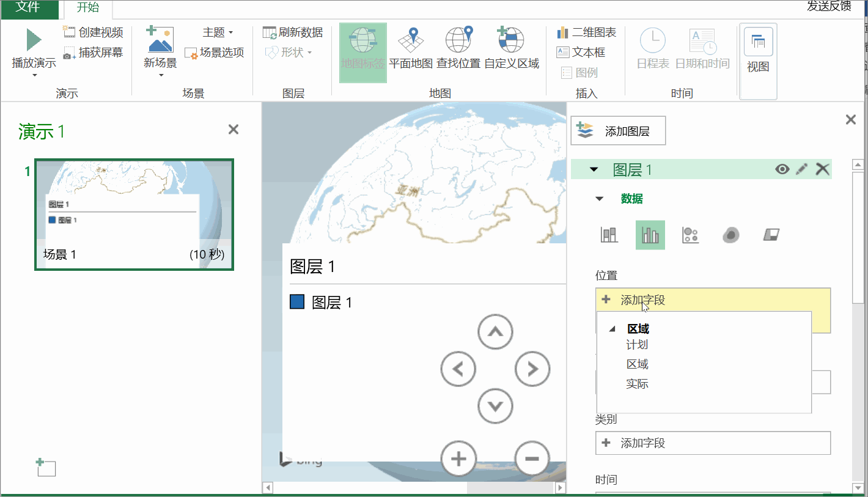Select the region chart type
The image size is (868, 497).
click(772, 235)
